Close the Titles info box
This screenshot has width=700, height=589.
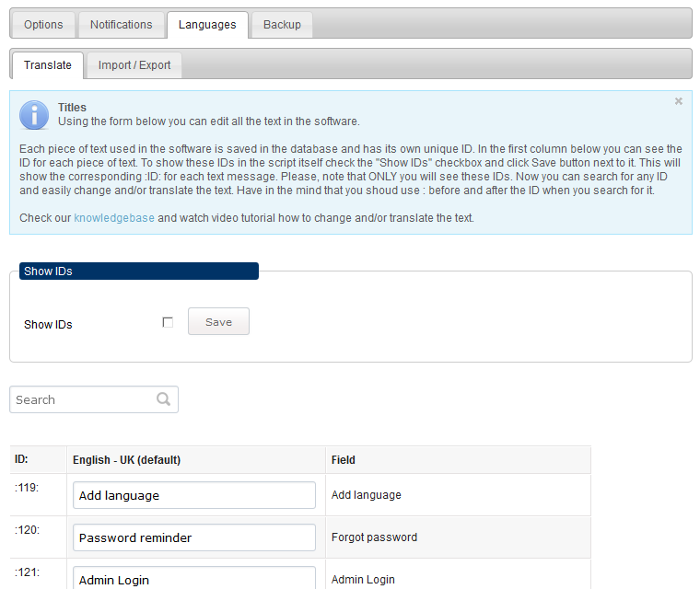coord(678,101)
